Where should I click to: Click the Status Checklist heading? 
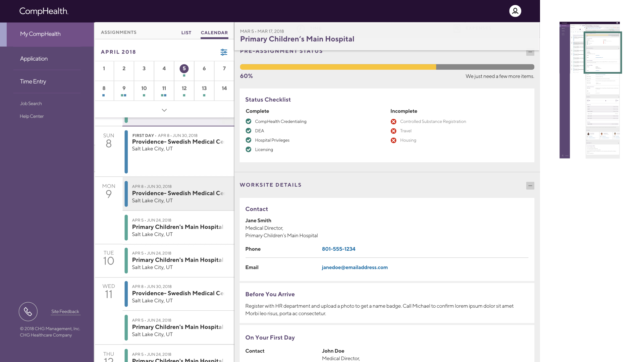(268, 100)
